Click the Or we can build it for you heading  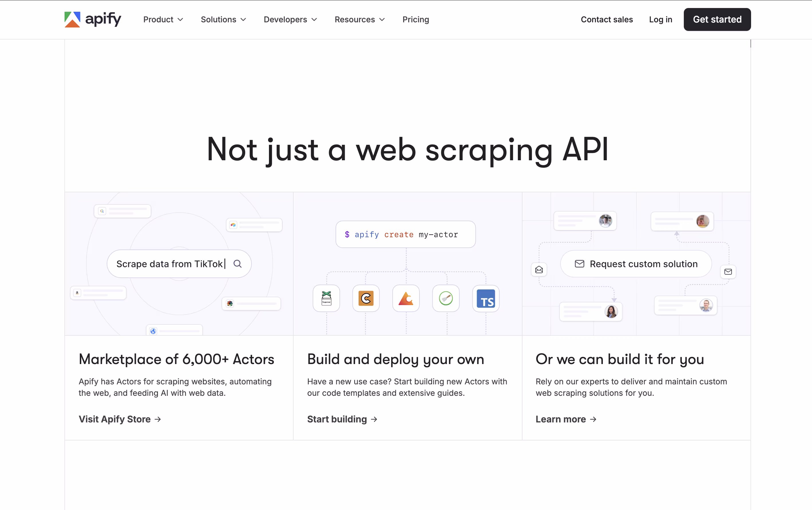coord(620,359)
